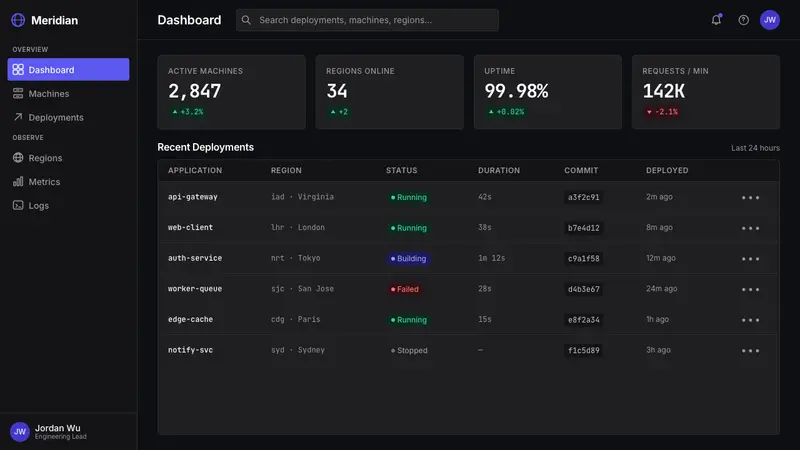Click Jordan Wu avatar in sidebar footer
The height and width of the screenshot is (450, 800).
coord(19,432)
